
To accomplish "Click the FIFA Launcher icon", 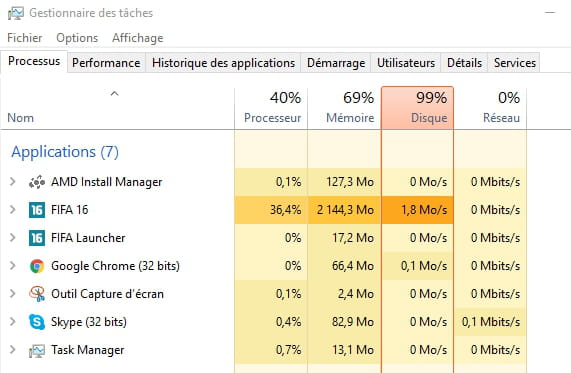I will (37, 238).
